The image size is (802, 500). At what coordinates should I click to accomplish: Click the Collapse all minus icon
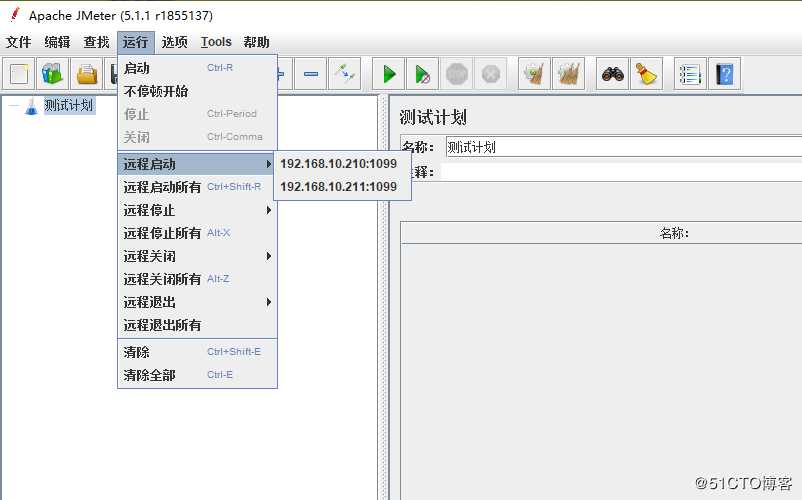[310, 74]
